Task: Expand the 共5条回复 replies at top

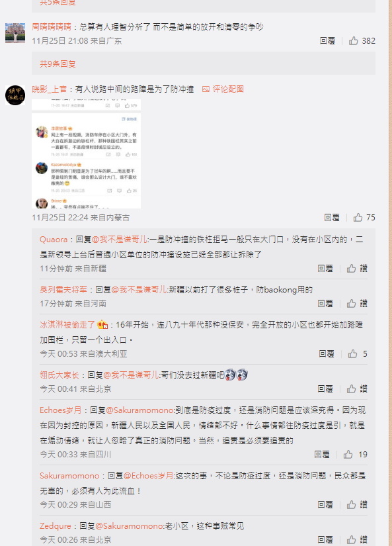Action: 58,3
